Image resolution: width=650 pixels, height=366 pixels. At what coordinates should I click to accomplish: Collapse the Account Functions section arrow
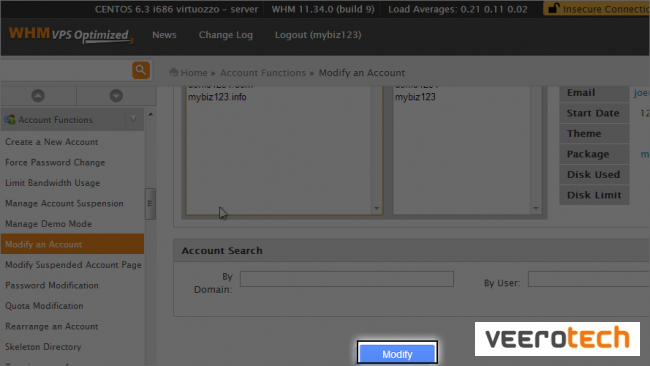[133, 119]
